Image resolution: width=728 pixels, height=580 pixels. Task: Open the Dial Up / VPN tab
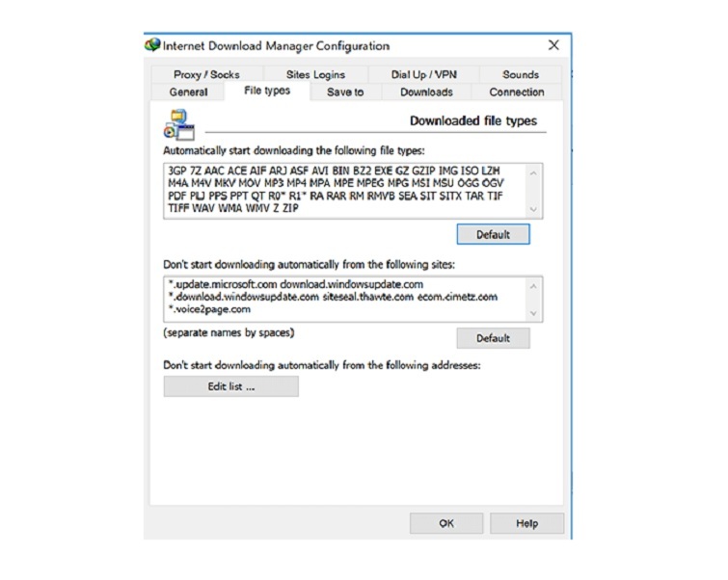click(425, 74)
